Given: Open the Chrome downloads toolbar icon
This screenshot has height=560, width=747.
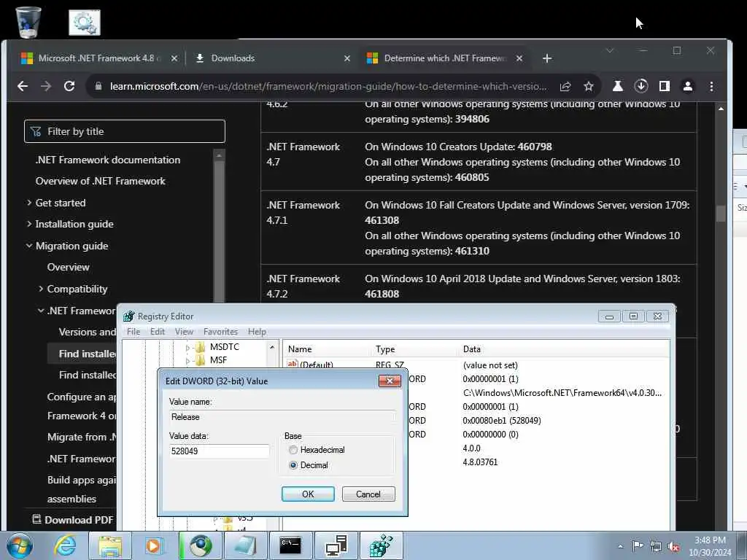Looking at the screenshot, I should 641,86.
